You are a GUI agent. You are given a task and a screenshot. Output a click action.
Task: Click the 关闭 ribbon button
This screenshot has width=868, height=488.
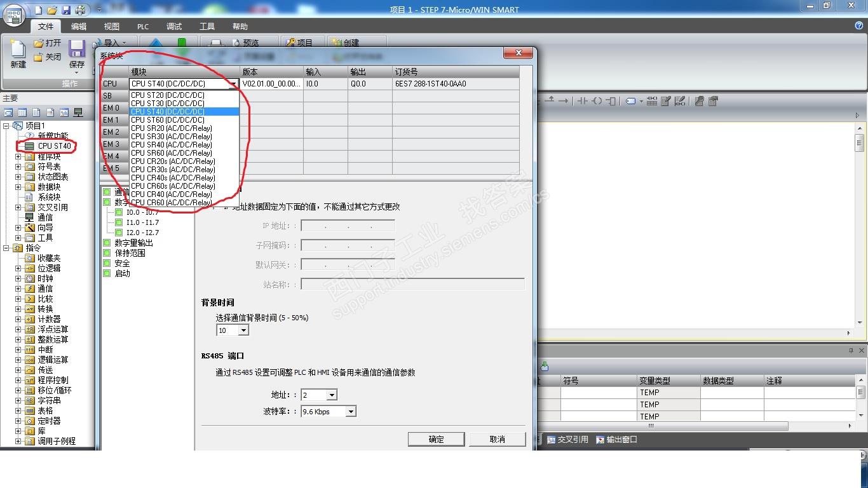point(48,57)
